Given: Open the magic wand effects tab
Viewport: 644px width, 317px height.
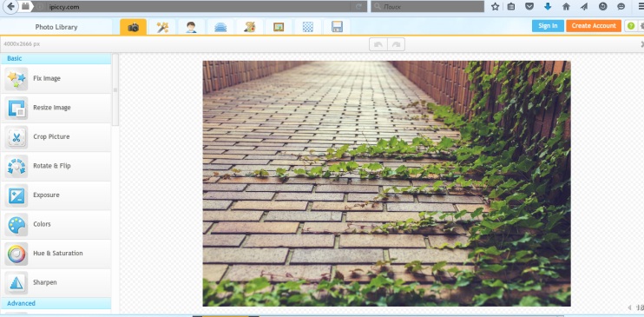Looking at the screenshot, I should click(162, 27).
